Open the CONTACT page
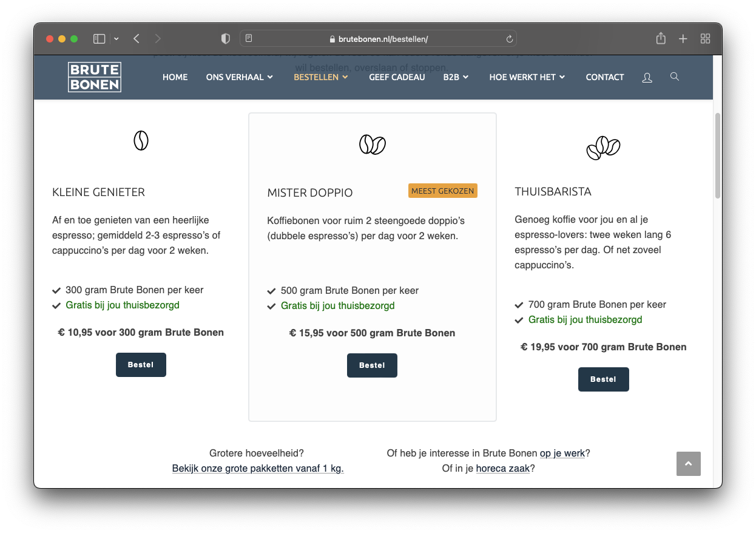Image resolution: width=756 pixels, height=533 pixels. (x=605, y=77)
